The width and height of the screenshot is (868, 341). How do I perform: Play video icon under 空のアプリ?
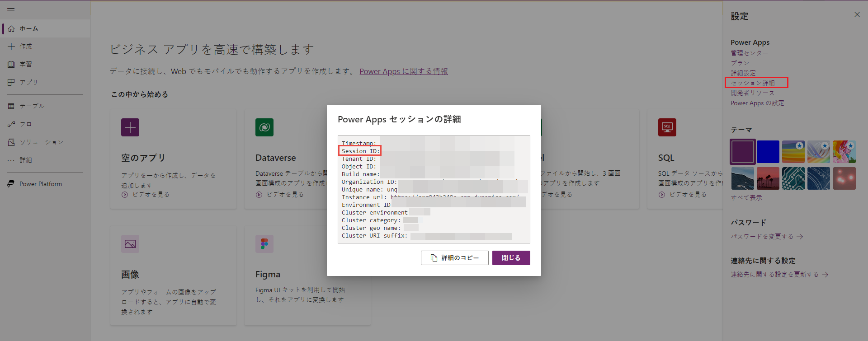125,195
